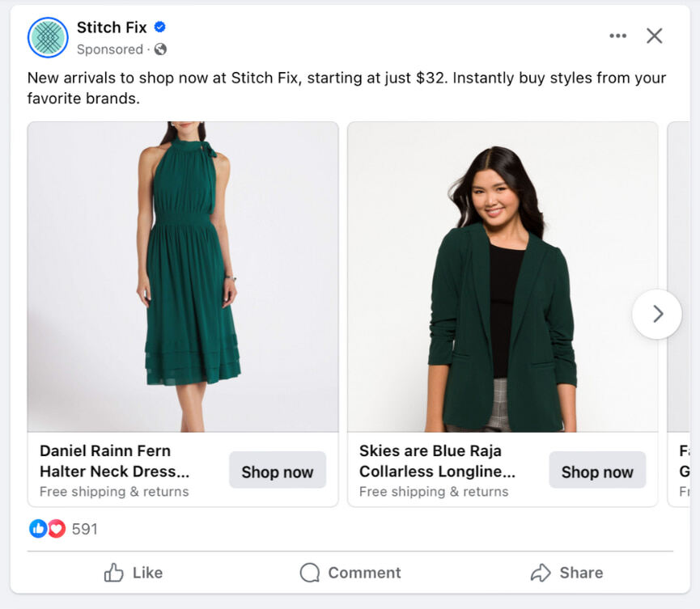This screenshot has height=609, width=700.
Task: Click the globe audience icon next to Sponsored
Action: pyautogui.click(x=159, y=49)
